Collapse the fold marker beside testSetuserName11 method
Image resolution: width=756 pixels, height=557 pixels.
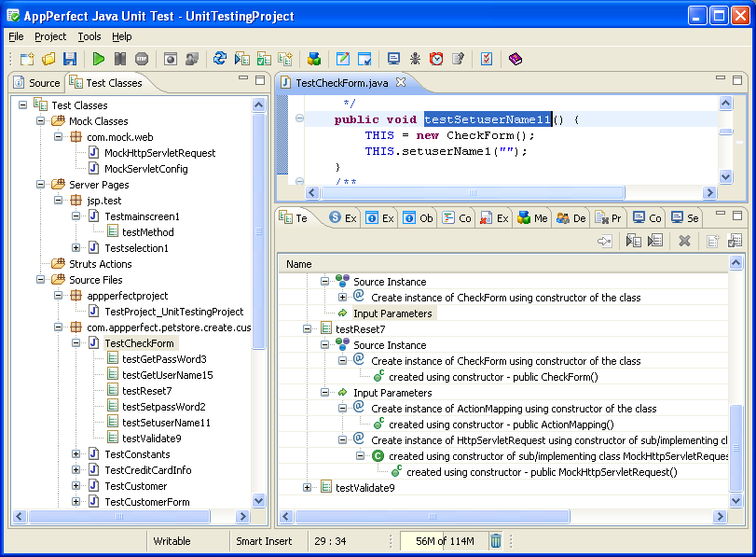coord(299,118)
